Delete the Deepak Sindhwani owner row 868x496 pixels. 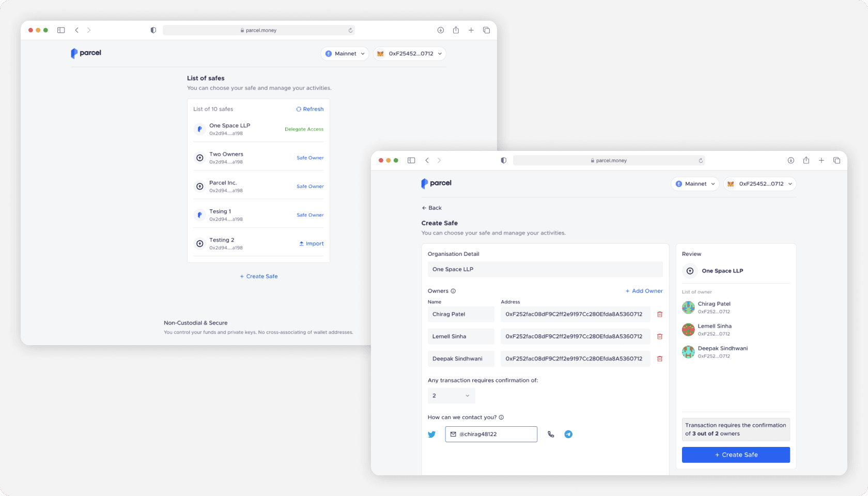pyautogui.click(x=660, y=359)
